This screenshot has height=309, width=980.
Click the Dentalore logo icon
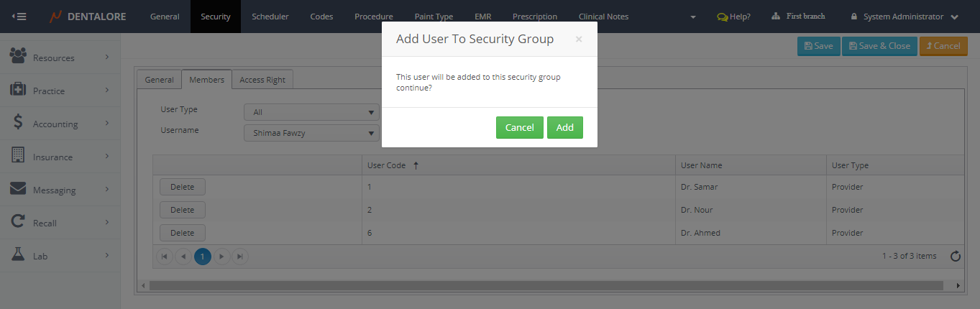coord(55,17)
